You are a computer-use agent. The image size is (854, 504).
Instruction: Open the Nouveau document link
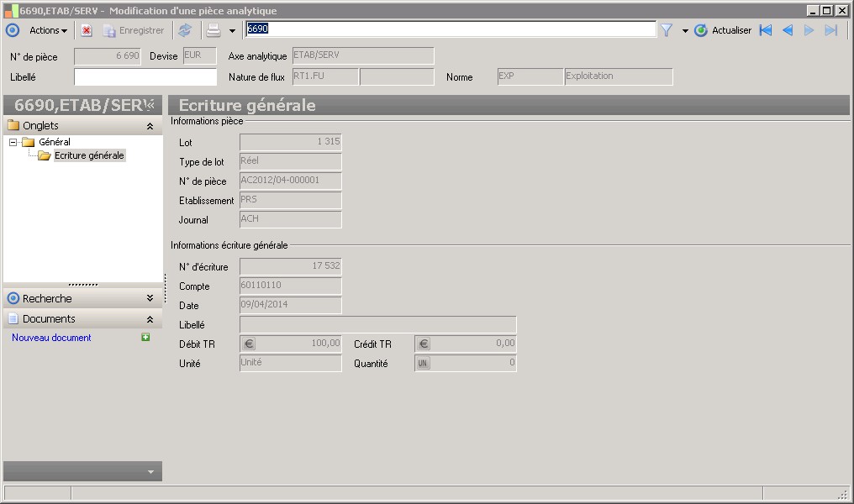pyautogui.click(x=51, y=338)
